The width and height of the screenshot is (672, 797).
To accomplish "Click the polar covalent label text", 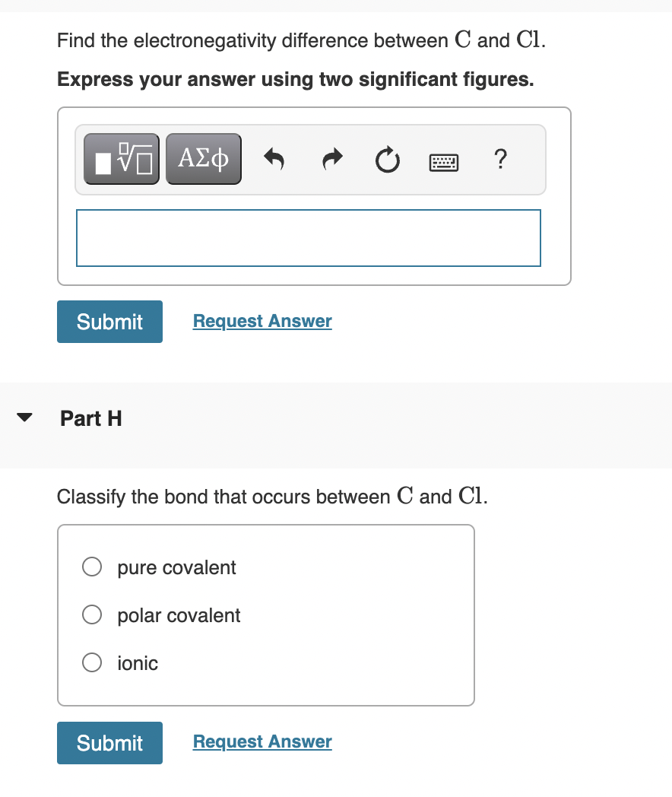I will point(179,614).
